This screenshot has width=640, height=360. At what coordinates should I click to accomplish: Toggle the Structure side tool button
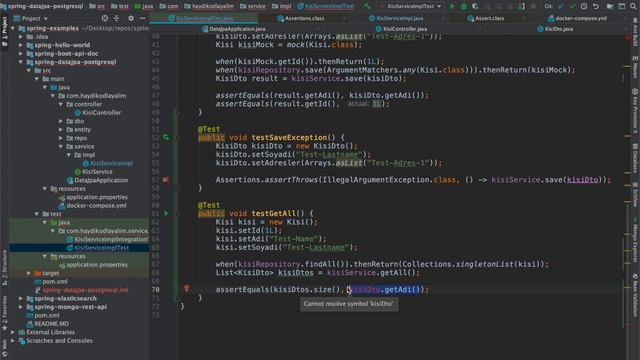[x=4, y=267]
